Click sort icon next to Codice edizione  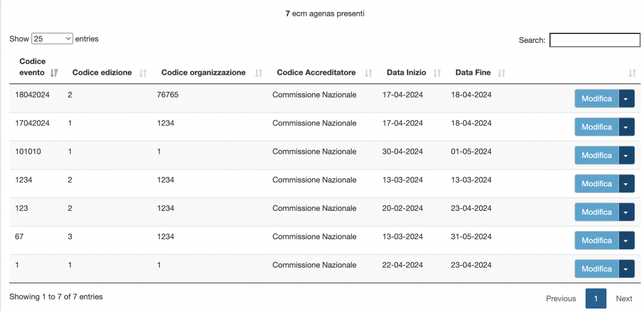pos(143,73)
